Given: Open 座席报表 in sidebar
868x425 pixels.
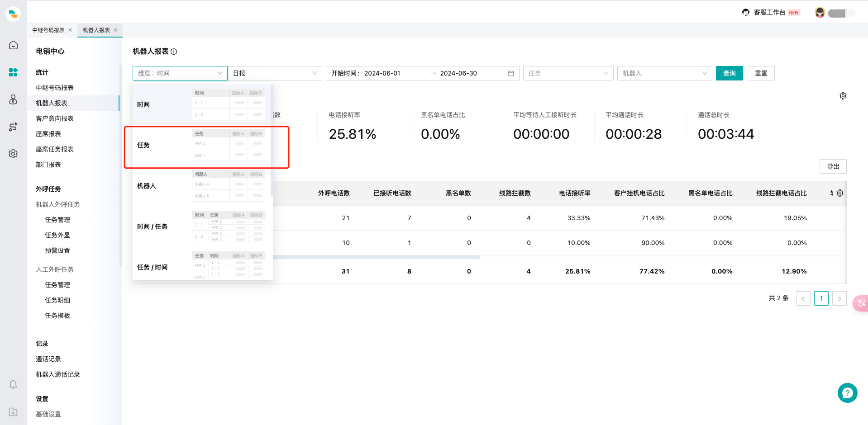Looking at the screenshot, I should (48, 134).
